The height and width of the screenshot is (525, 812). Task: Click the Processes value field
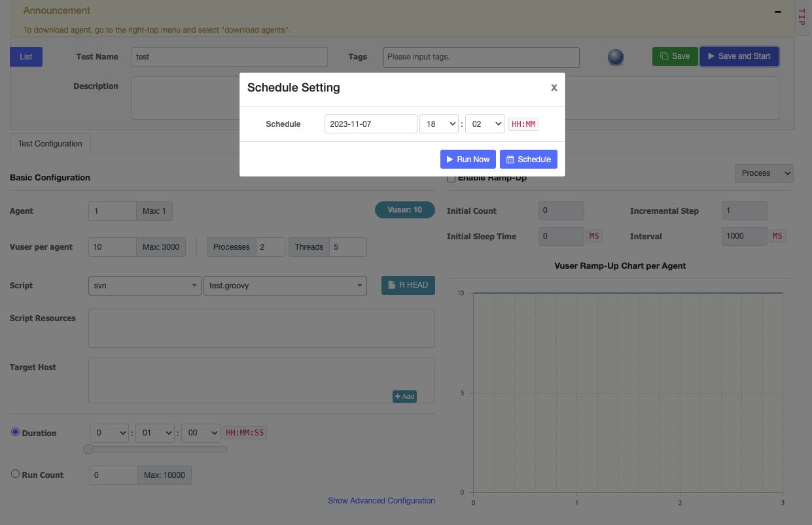[270, 247]
